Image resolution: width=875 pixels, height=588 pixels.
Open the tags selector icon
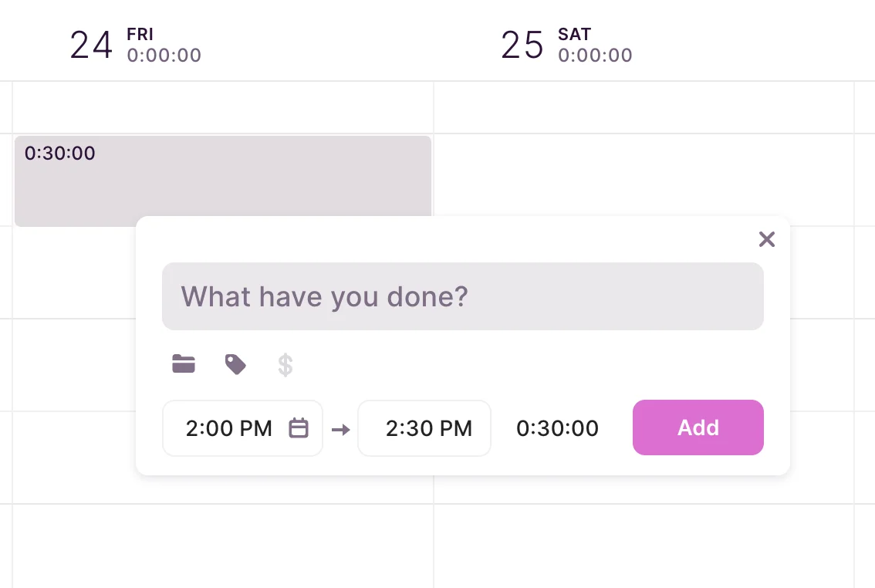point(235,364)
